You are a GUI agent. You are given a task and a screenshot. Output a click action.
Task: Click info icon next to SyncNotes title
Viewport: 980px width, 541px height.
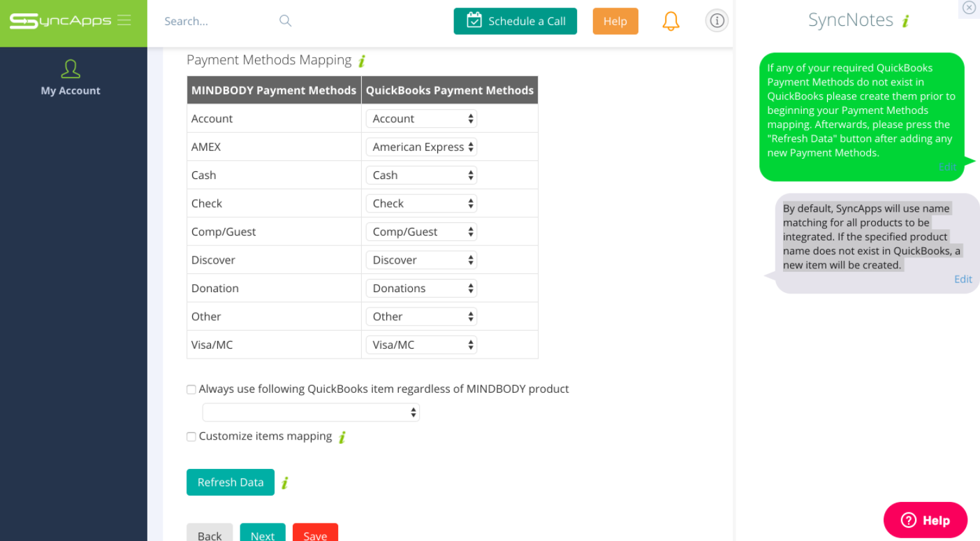point(905,21)
